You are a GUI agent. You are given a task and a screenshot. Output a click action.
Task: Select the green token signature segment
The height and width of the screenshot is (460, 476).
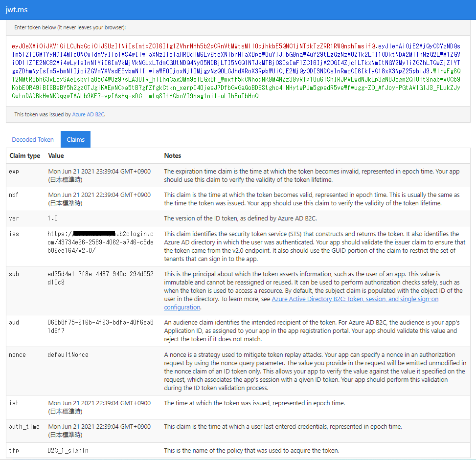236,84
